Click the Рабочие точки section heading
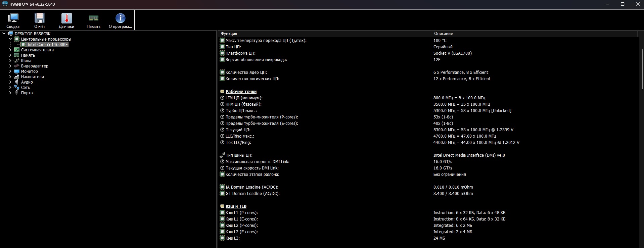Screen dimensions: 644x248 pos(241,91)
